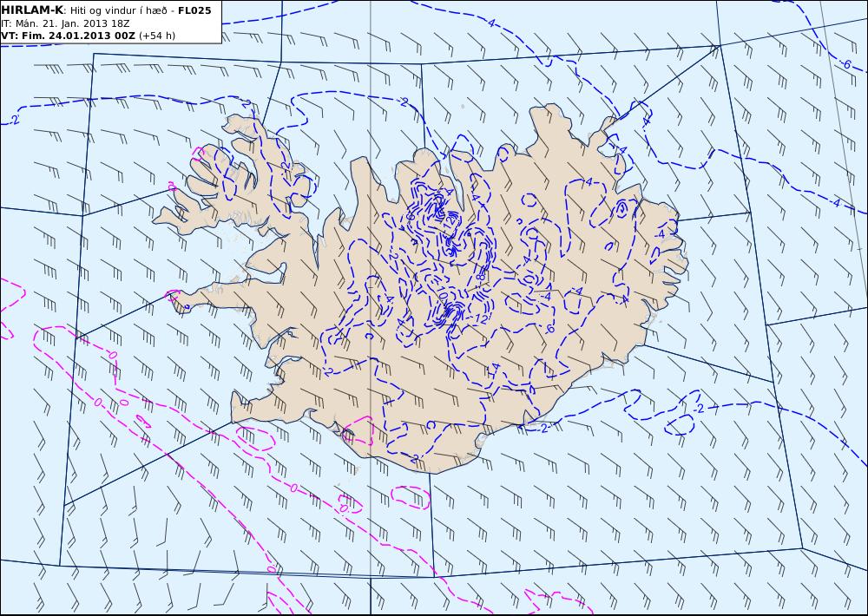Click the "Hiti og vindur í hæð" title text
The height and width of the screenshot is (616, 868).
click(119, 10)
